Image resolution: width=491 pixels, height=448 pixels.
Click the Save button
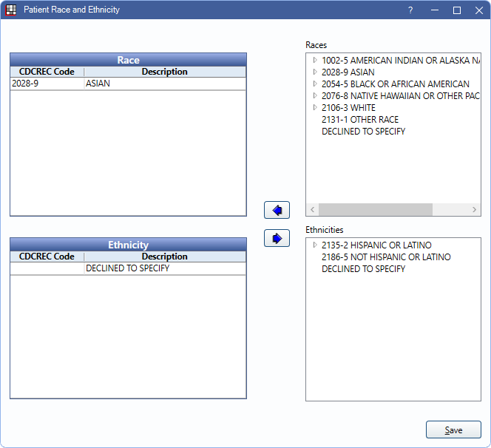tap(453, 430)
